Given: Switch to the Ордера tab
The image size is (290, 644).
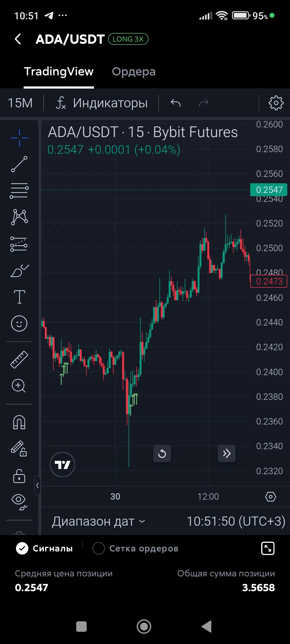Looking at the screenshot, I should click(x=133, y=72).
